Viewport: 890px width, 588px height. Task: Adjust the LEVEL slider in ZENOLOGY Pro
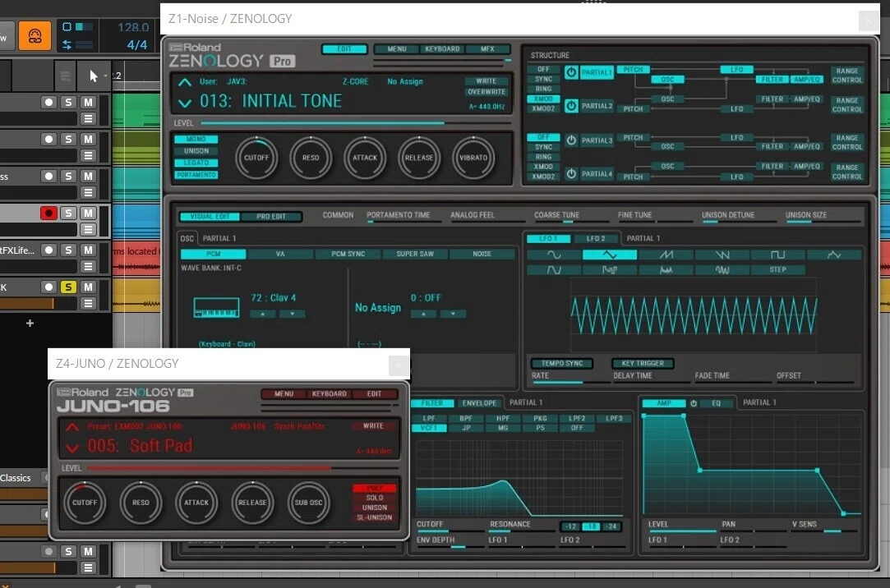pyautogui.click(x=355, y=123)
